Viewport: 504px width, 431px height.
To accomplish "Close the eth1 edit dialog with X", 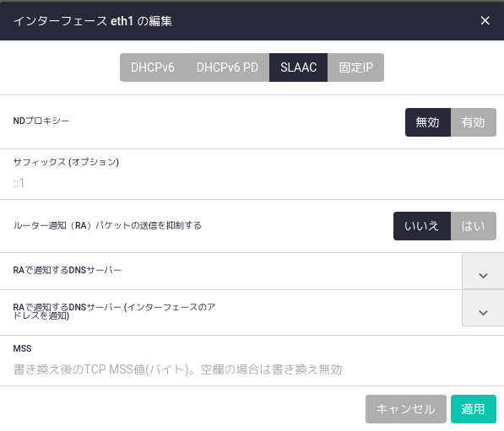I will click(x=485, y=20).
